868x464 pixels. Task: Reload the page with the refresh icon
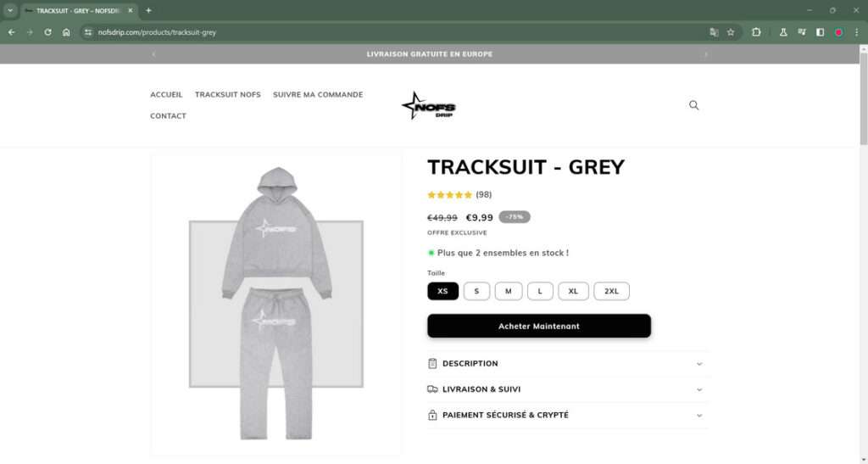click(47, 33)
